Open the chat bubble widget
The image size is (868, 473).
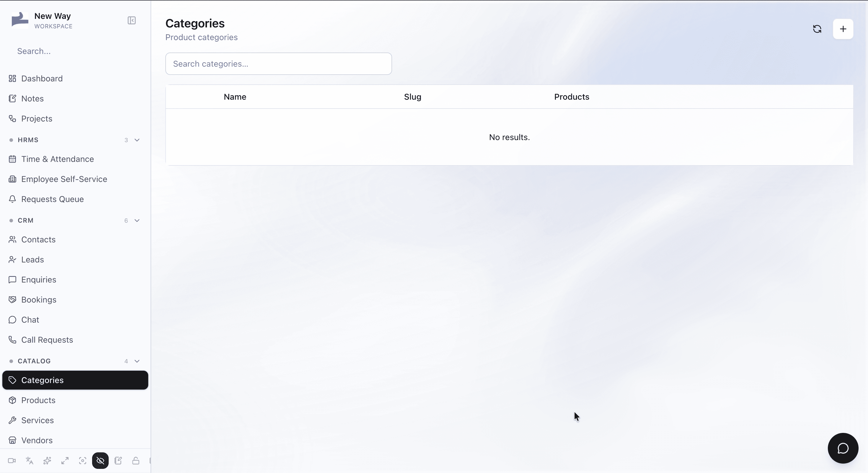tap(843, 448)
